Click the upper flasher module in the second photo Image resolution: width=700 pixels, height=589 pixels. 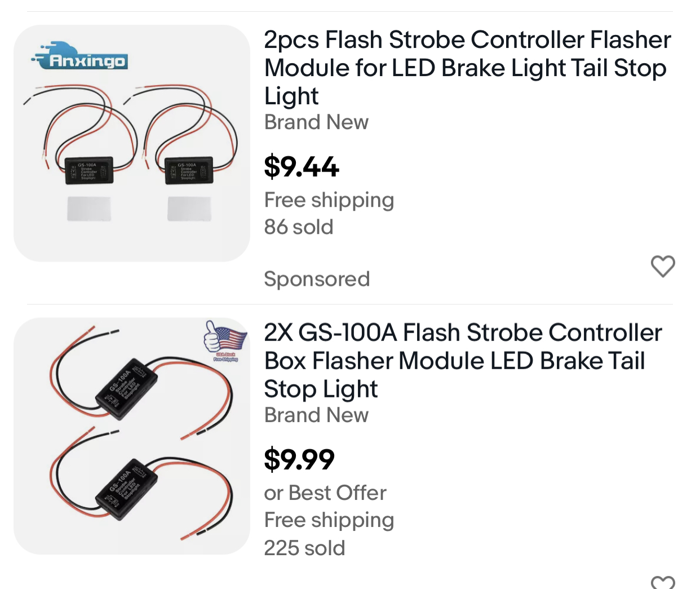[126, 388]
